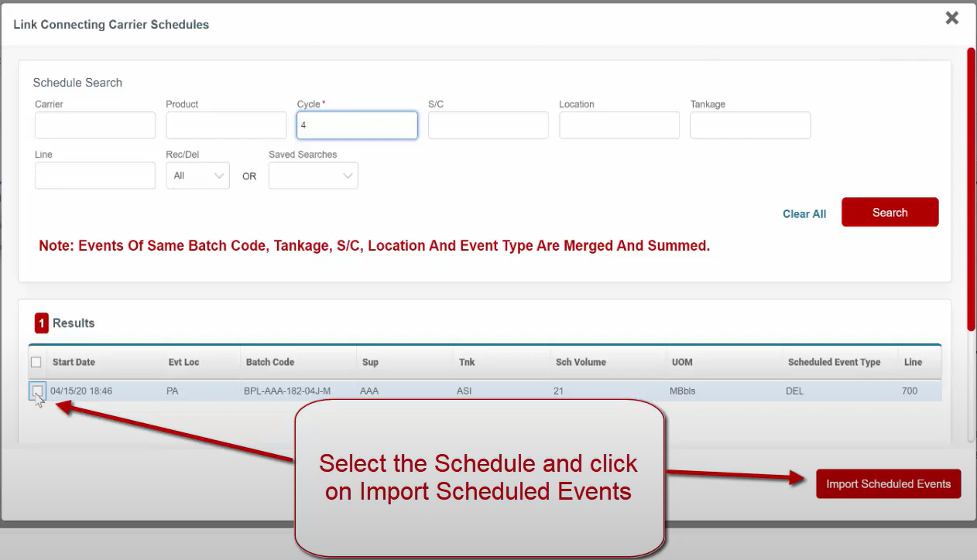Click the Location input field
The image size is (977, 560).
click(619, 125)
